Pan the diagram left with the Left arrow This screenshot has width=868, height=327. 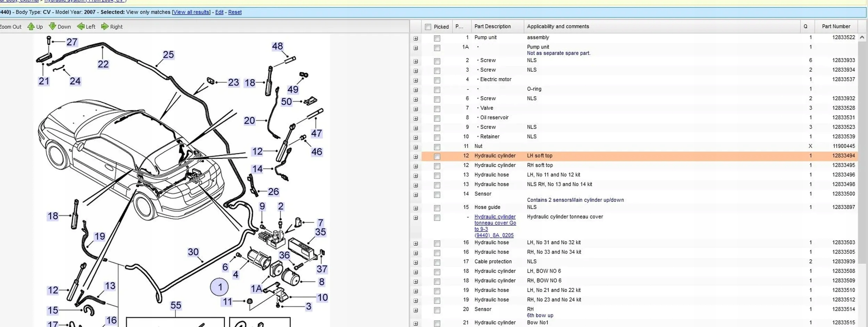[x=86, y=27]
